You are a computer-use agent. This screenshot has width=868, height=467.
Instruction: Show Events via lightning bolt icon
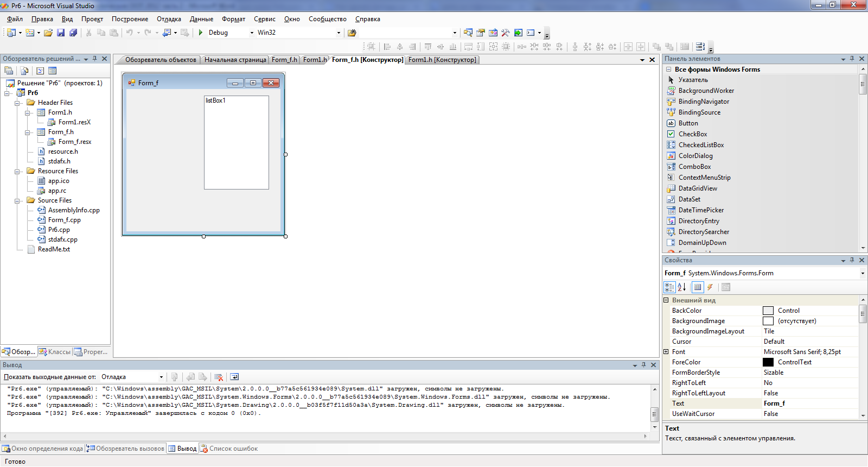pos(710,287)
